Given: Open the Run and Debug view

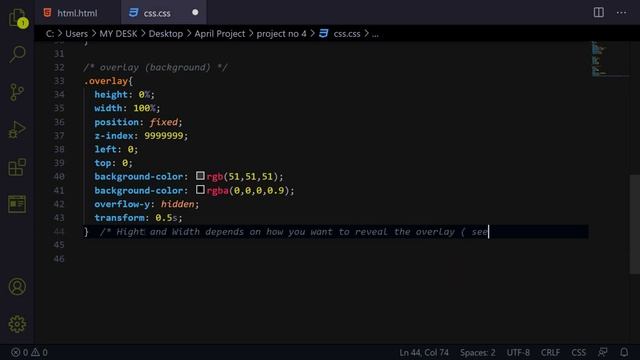Looking at the screenshot, I should 17,130.
